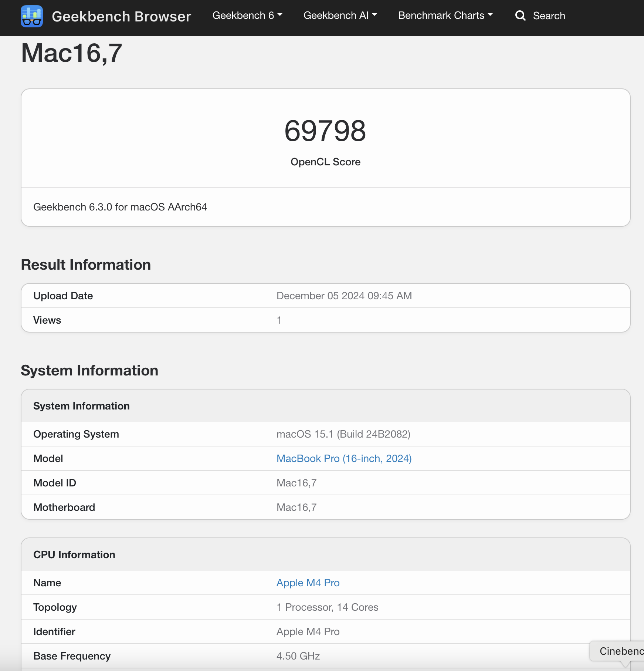The width and height of the screenshot is (644, 671).
Task: Click the Geekbench glasses logo icon
Action: pos(32,16)
